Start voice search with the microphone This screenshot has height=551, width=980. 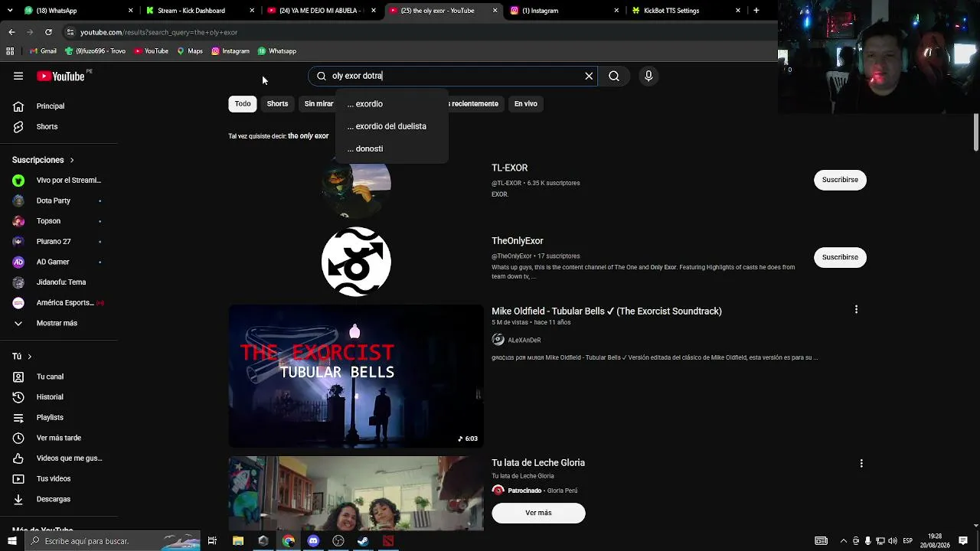tap(648, 76)
